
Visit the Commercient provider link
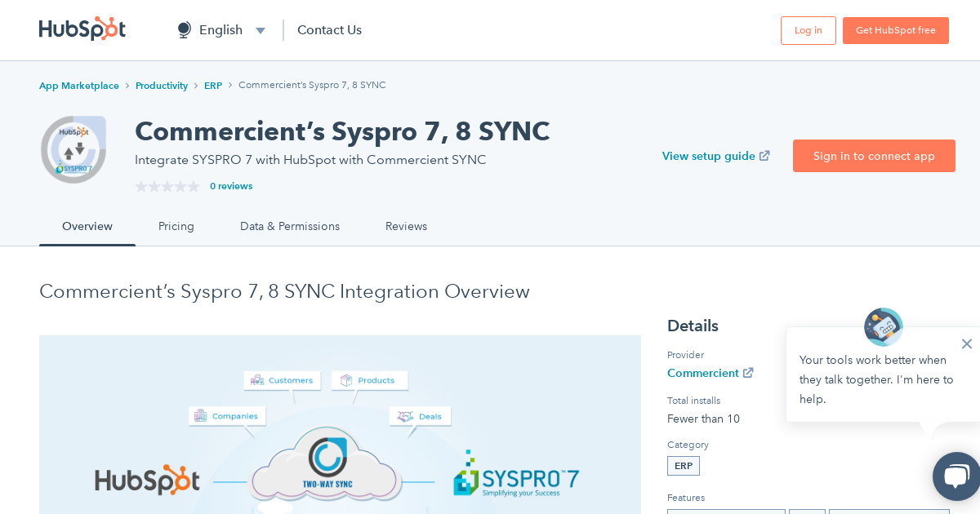703,372
